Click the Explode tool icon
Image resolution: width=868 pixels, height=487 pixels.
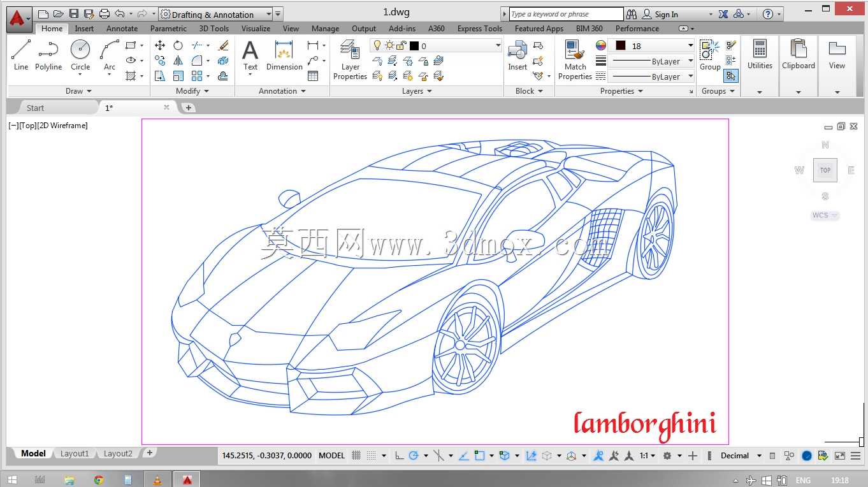[x=223, y=61]
